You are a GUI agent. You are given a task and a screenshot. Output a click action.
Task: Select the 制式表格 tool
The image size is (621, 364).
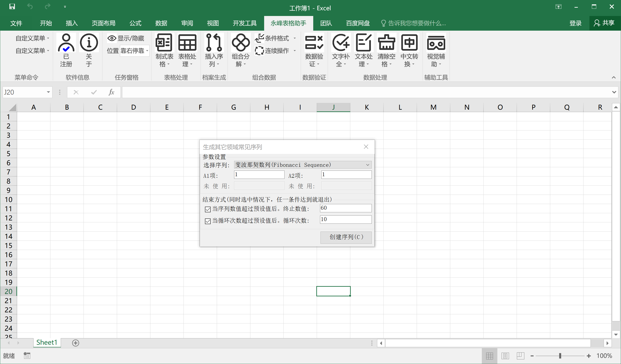coord(164,51)
